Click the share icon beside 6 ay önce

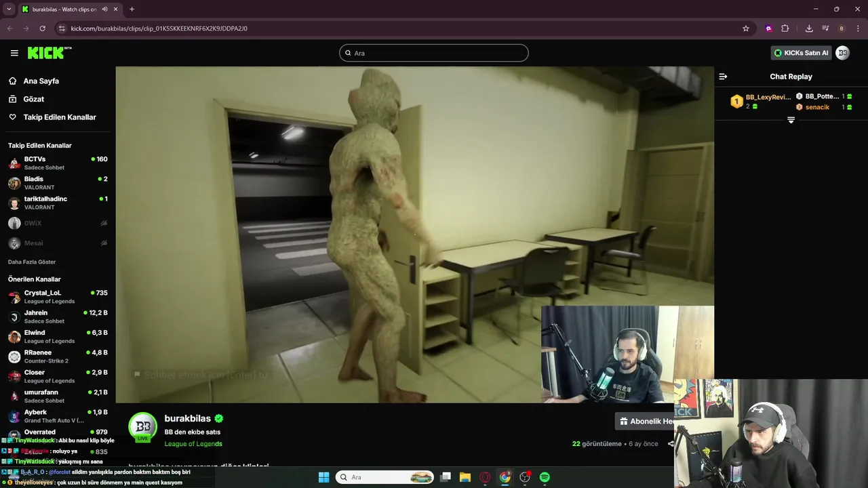(x=671, y=444)
